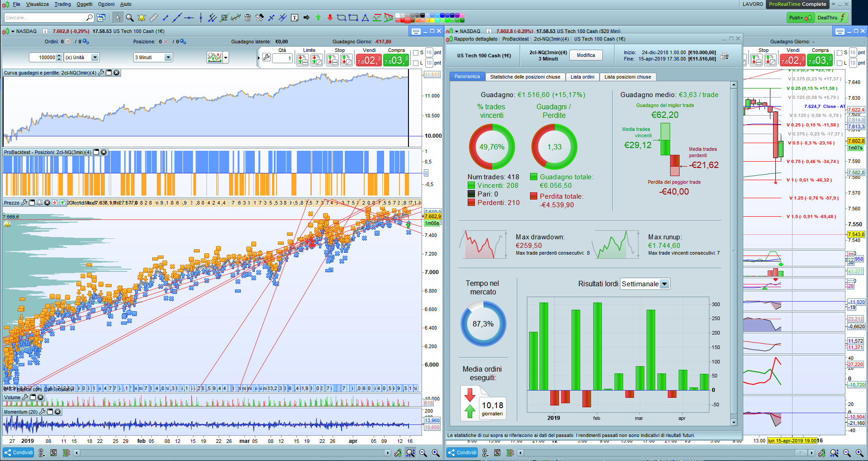Open the Aiuto menu
This screenshot has height=461, width=868.
(x=126, y=4)
